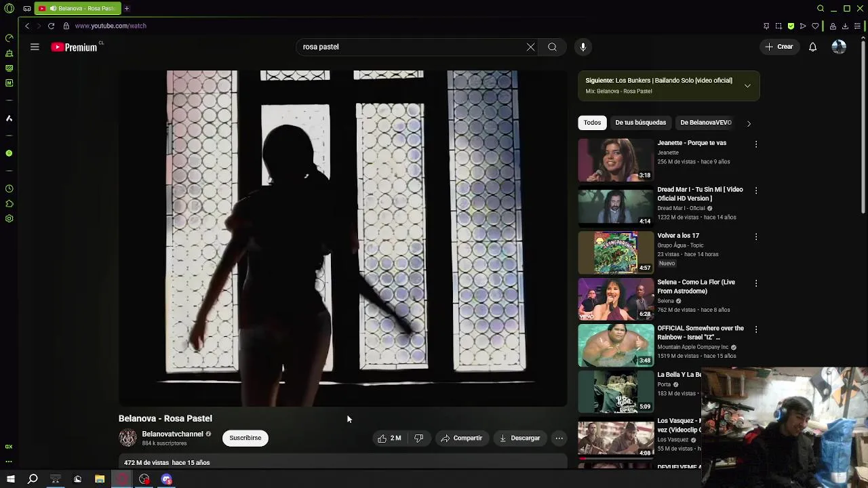Reload the YouTube page

click(x=51, y=26)
